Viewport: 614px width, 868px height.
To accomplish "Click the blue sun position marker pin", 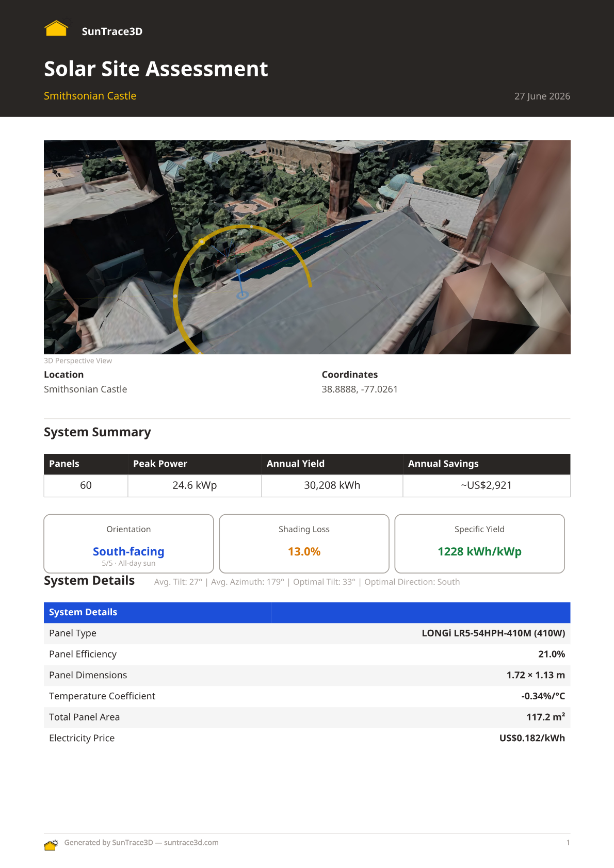I will [x=241, y=284].
